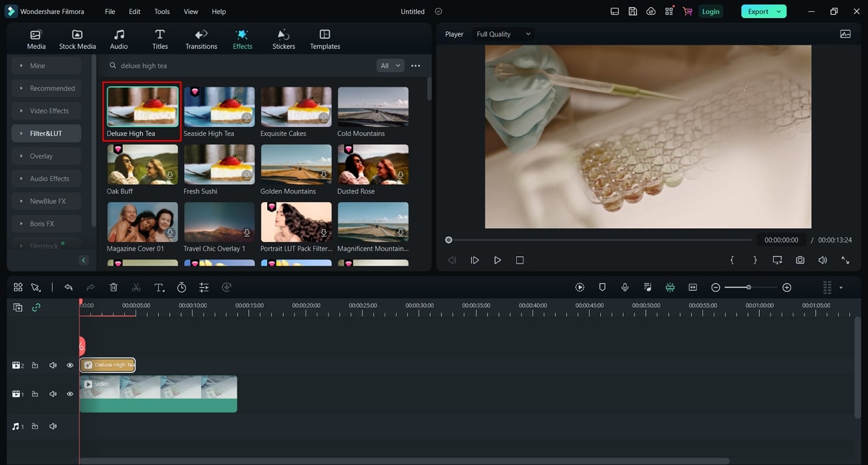The width and height of the screenshot is (868, 465).
Task: Select the scissors split tool
Action: [x=136, y=288]
